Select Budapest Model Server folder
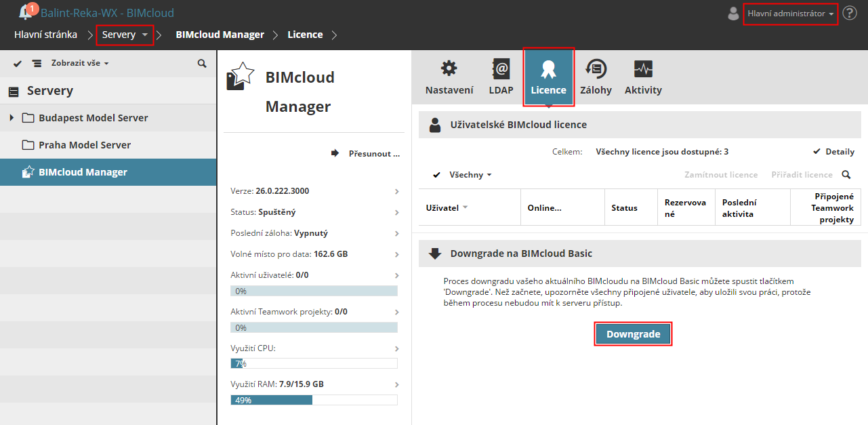The image size is (868, 425). 94,118
